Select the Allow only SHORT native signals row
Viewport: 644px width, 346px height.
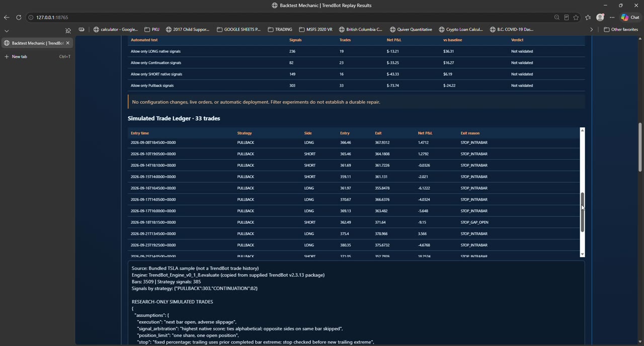(x=356, y=74)
